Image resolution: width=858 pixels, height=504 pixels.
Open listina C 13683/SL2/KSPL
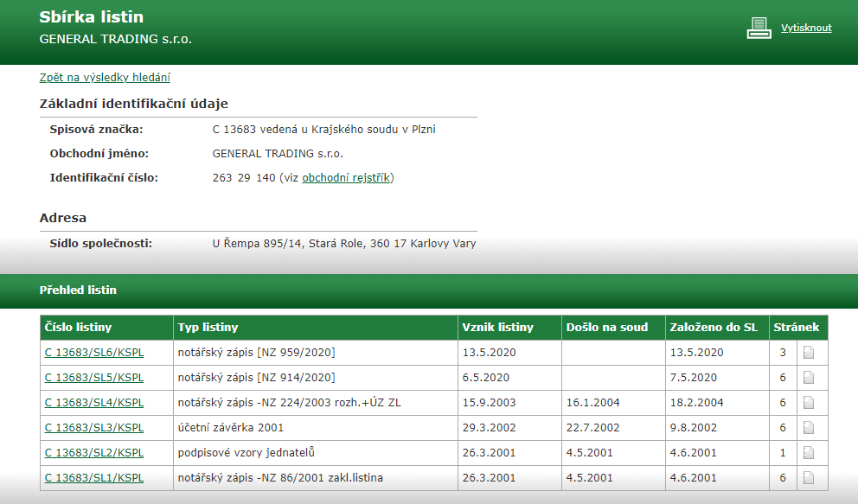point(93,453)
